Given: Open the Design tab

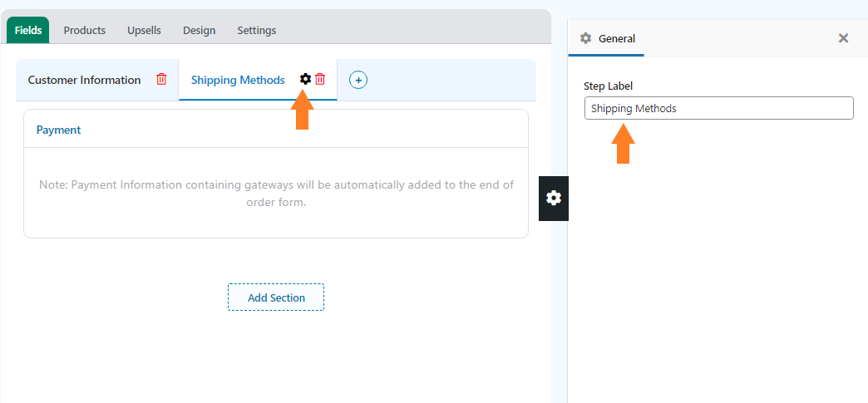Looking at the screenshot, I should click(x=200, y=31).
